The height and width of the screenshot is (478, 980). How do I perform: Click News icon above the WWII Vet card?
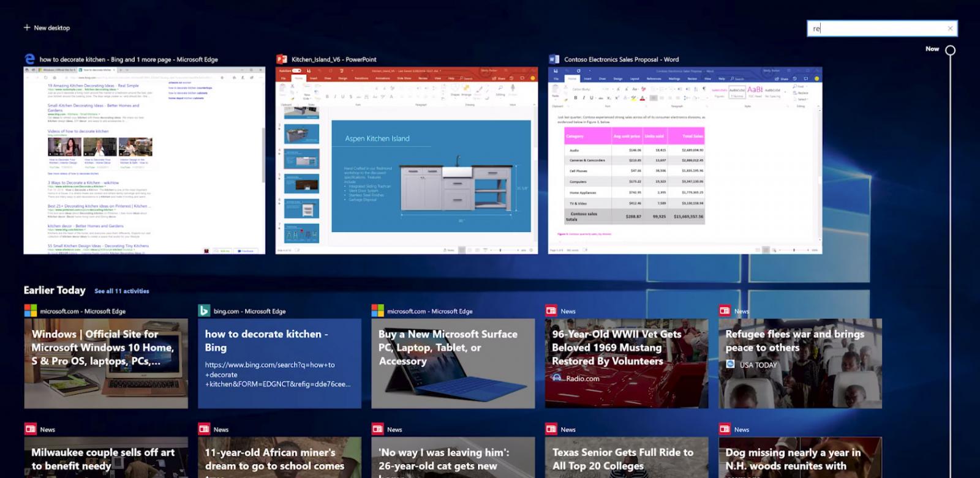click(551, 311)
